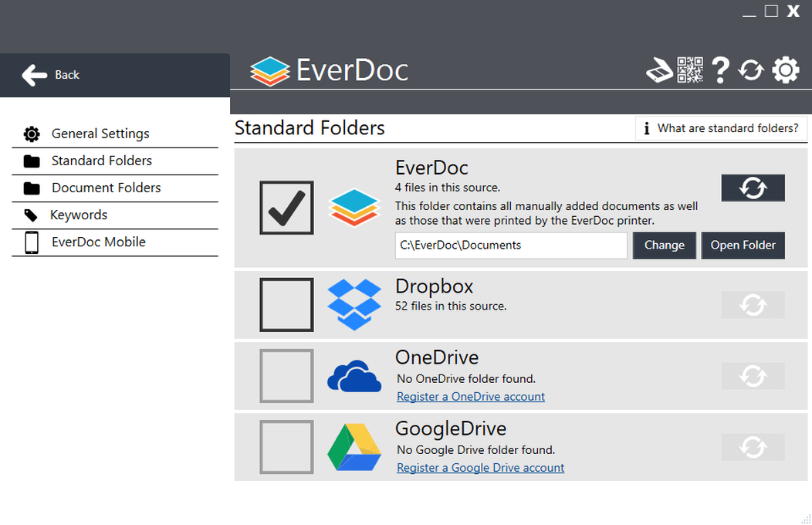
Task: Open the Keywords section
Action: pyautogui.click(x=115, y=215)
